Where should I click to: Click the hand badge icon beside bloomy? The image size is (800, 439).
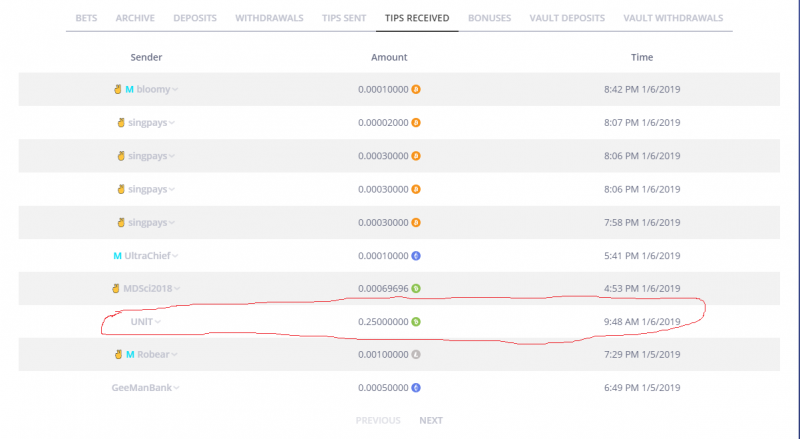pyautogui.click(x=117, y=89)
